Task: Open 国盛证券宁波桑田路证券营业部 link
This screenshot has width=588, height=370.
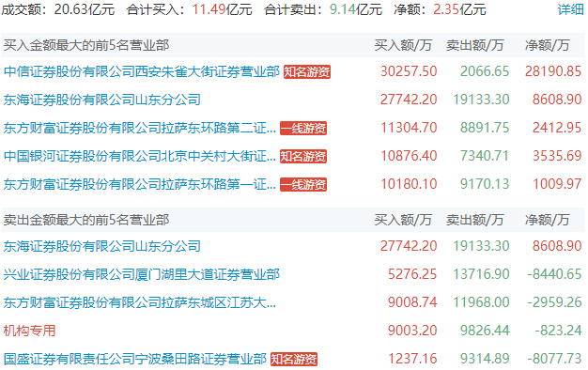Action: (x=135, y=359)
